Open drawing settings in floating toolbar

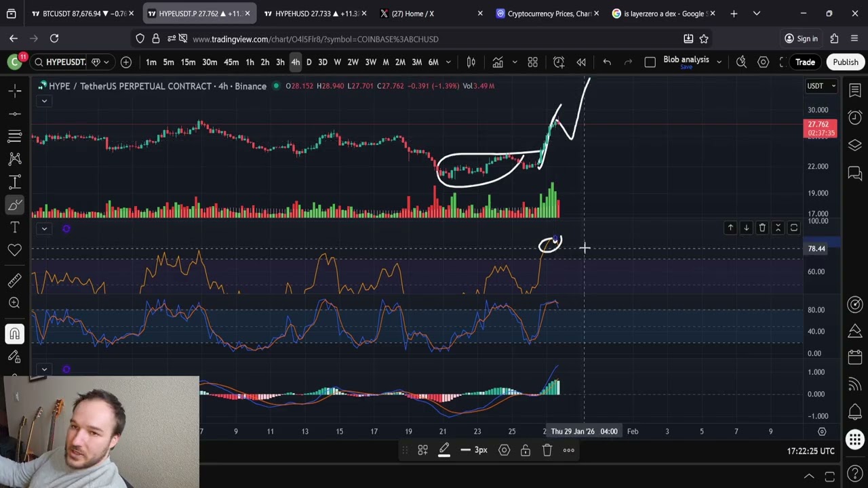[x=504, y=450]
